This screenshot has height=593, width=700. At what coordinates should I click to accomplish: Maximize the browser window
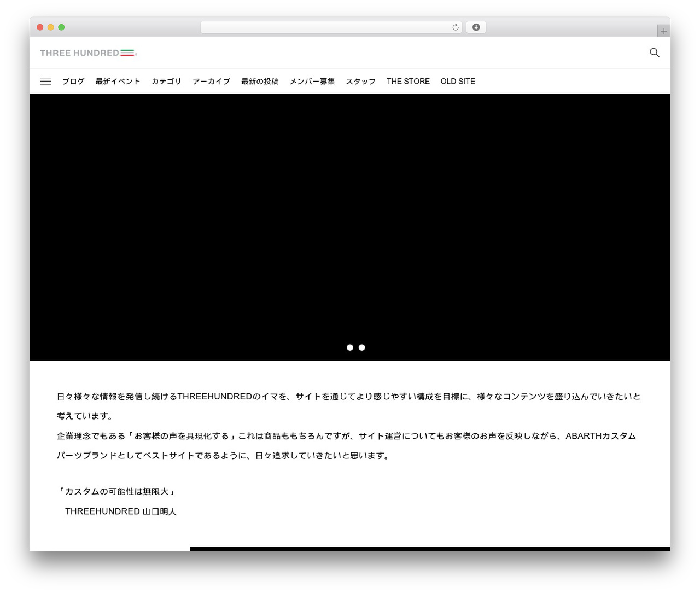click(x=61, y=27)
